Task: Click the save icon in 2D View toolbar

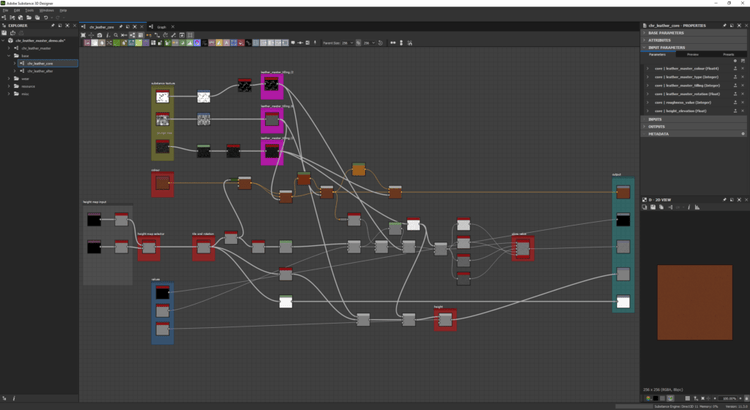Action: [x=653, y=207]
